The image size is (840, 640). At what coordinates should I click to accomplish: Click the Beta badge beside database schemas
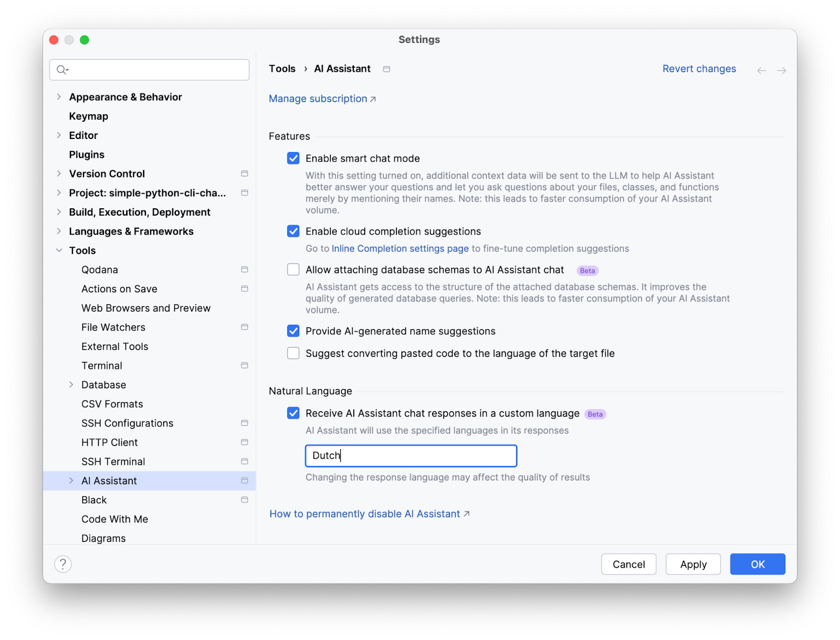click(x=587, y=271)
